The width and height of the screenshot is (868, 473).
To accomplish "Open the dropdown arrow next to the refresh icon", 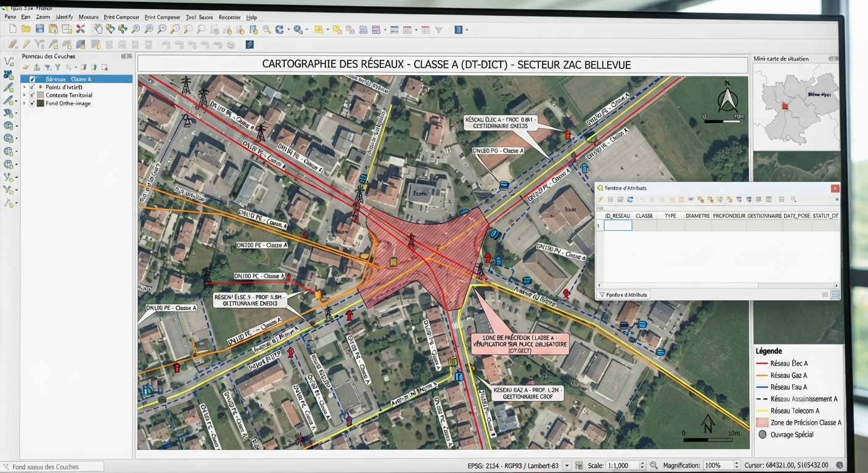I will pos(289,30).
